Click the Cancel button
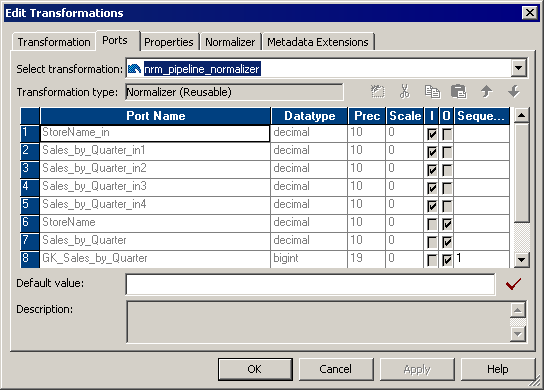 pyautogui.click(x=336, y=369)
